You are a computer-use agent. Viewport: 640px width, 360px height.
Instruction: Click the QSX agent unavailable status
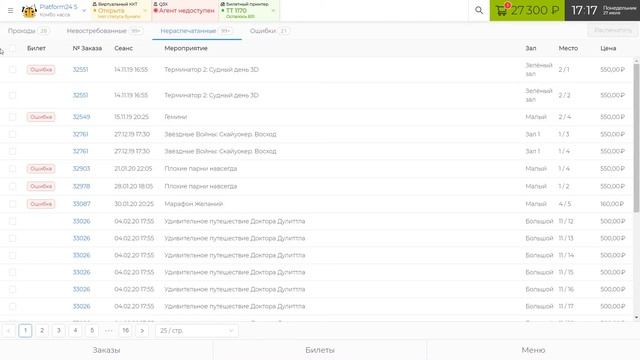coord(184,10)
